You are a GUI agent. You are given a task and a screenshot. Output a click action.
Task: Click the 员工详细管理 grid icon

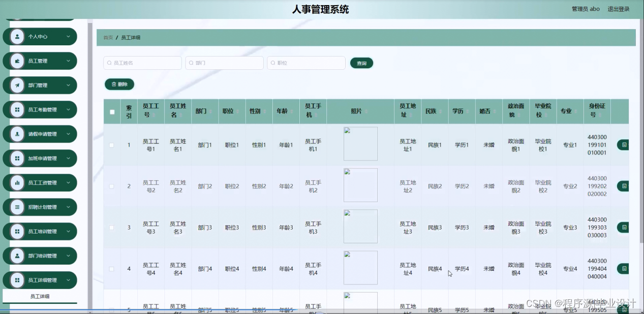pos(17,280)
